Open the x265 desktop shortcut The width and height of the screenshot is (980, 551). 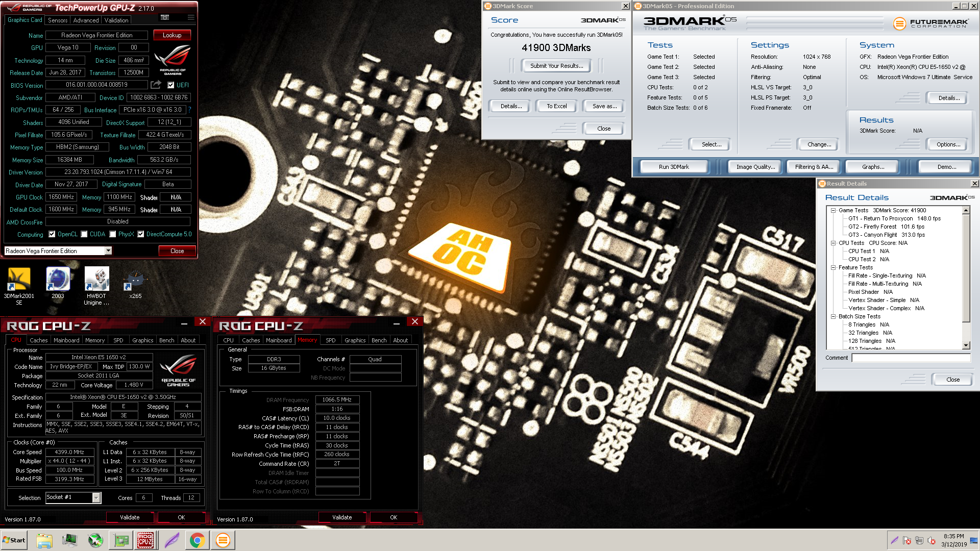(135, 283)
